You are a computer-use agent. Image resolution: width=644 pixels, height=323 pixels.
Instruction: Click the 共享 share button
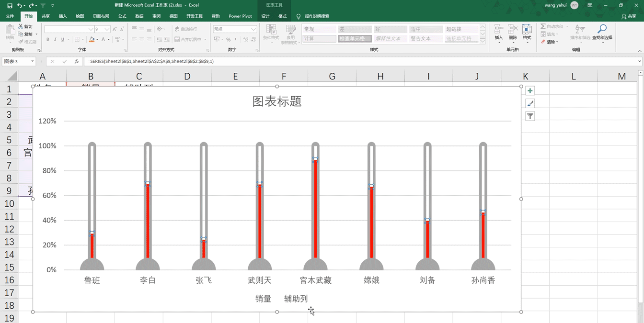(x=629, y=16)
